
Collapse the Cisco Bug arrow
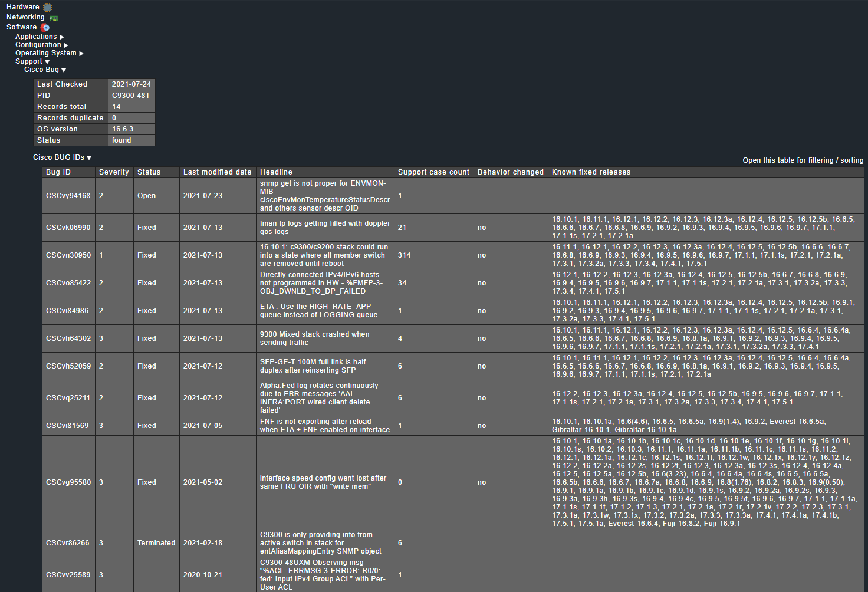pos(64,70)
